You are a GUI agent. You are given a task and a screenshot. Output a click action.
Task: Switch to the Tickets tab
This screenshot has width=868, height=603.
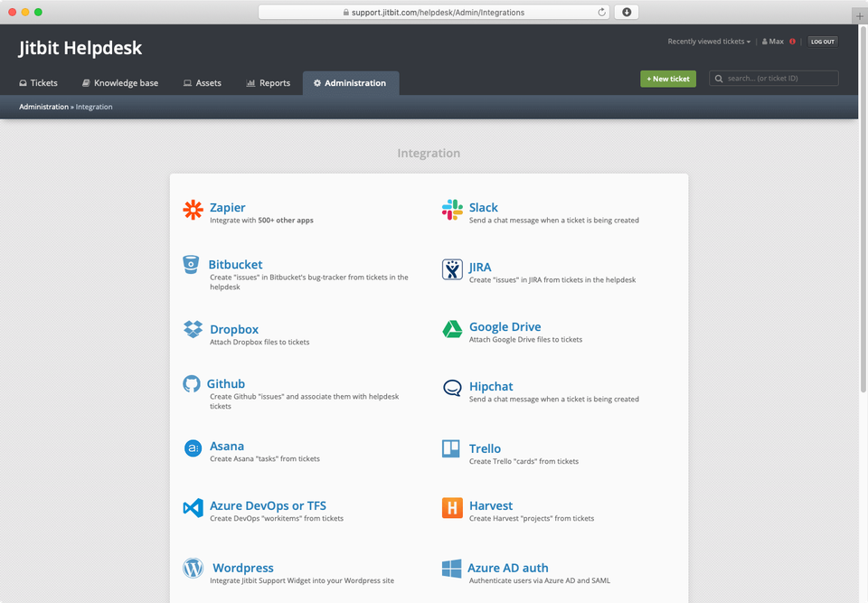38,82
